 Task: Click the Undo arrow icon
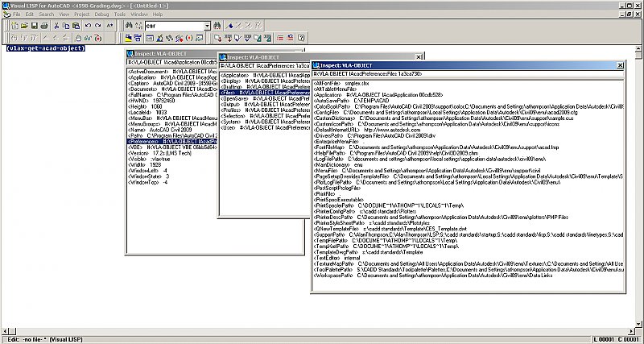coord(87,26)
